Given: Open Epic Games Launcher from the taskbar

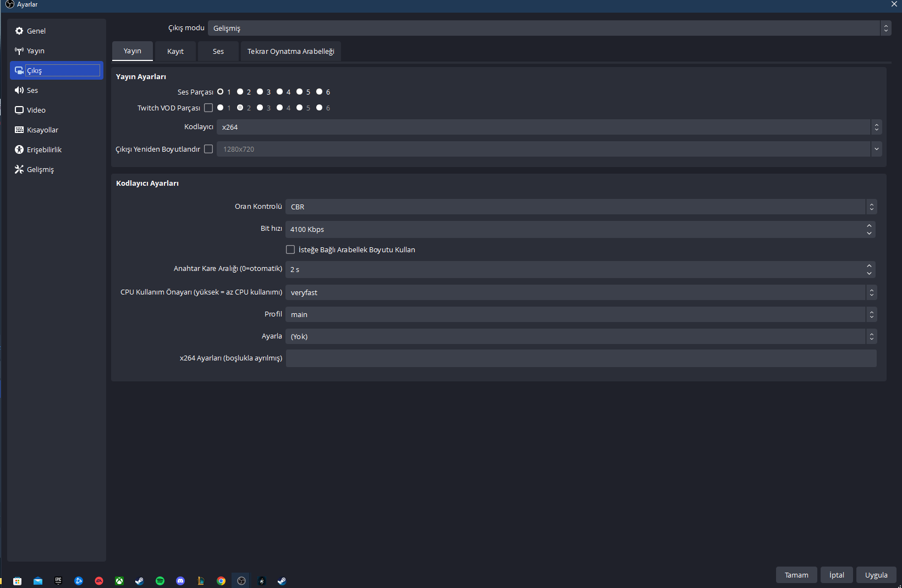Looking at the screenshot, I should click(58, 581).
